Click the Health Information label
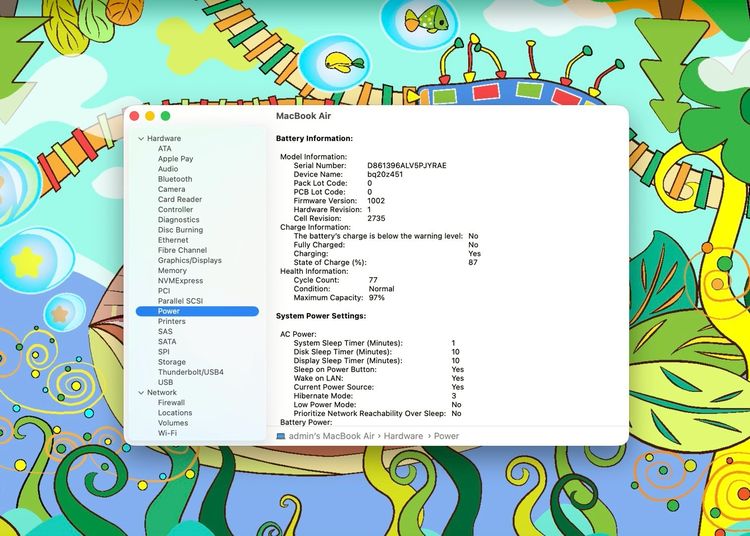The image size is (750, 536). pyautogui.click(x=314, y=271)
